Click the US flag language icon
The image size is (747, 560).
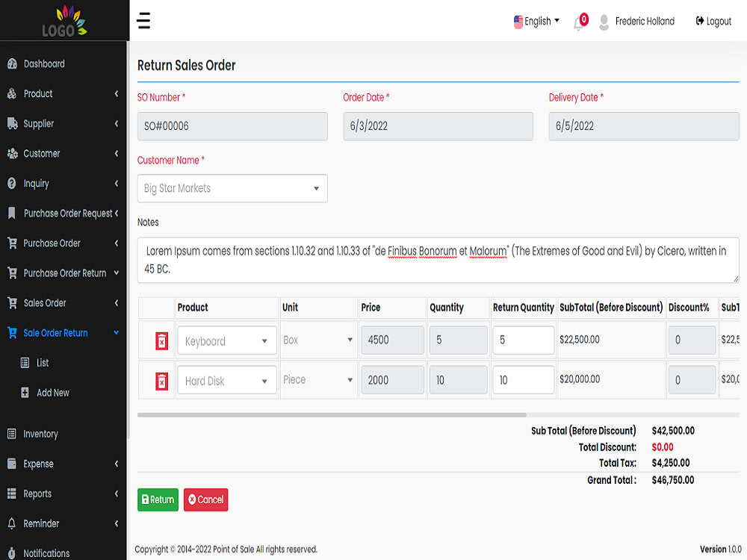518,22
